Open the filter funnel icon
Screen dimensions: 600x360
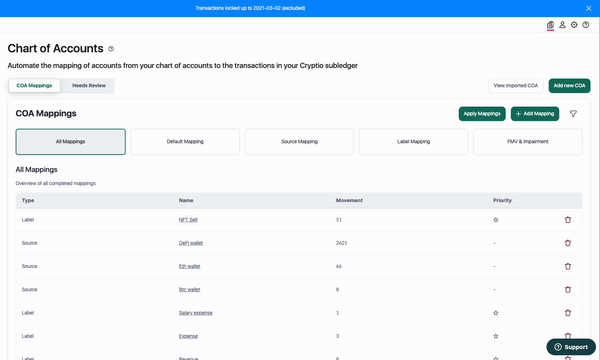pos(573,114)
